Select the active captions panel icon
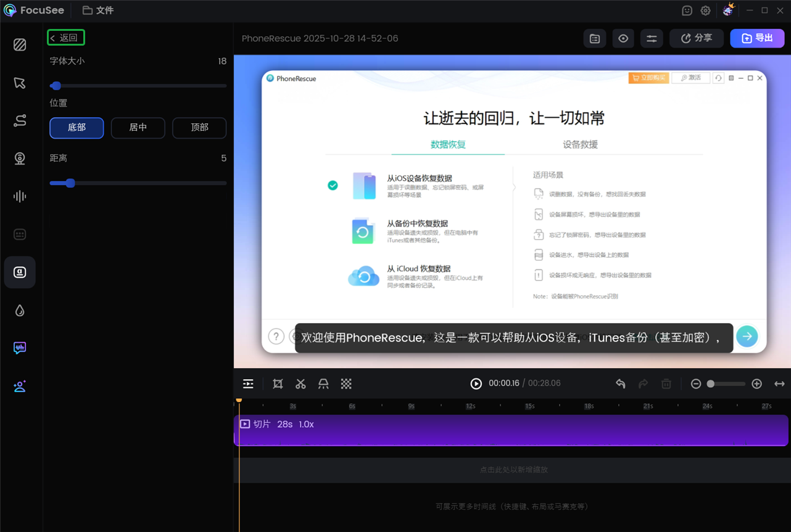Image resolution: width=791 pixels, height=532 pixels. coord(20,272)
